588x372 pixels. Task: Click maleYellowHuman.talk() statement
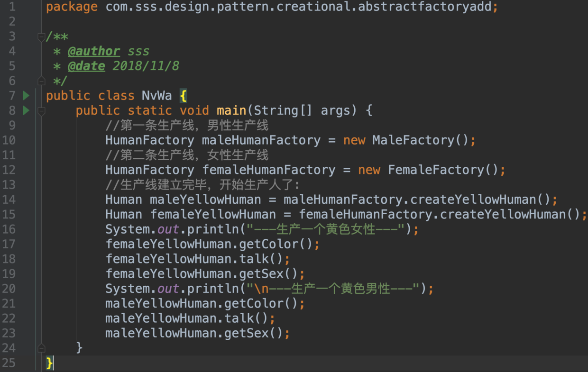click(190, 318)
